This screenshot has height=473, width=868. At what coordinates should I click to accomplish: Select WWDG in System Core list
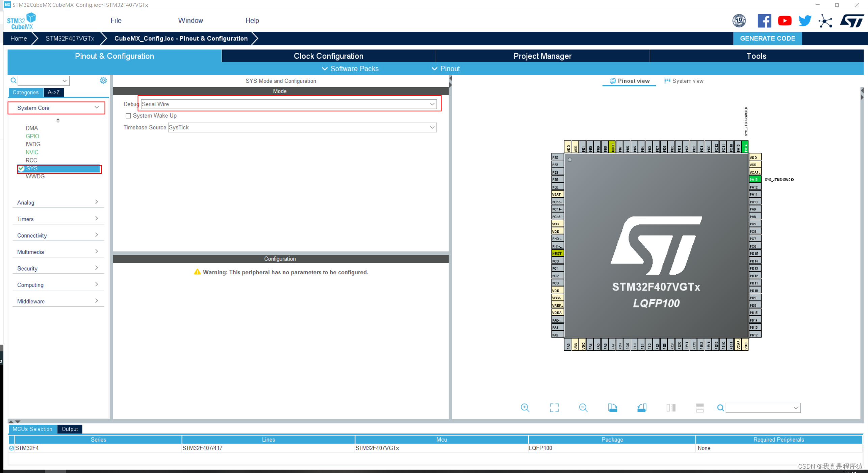coord(35,177)
